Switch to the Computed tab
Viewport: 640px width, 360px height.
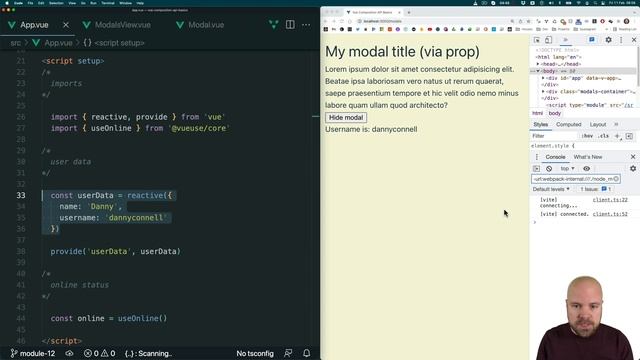[568, 124]
